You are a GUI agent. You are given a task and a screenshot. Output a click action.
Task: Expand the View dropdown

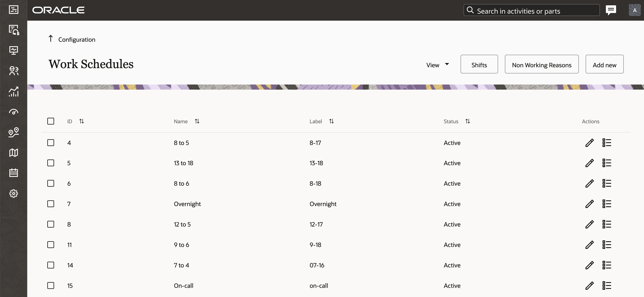tap(438, 65)
